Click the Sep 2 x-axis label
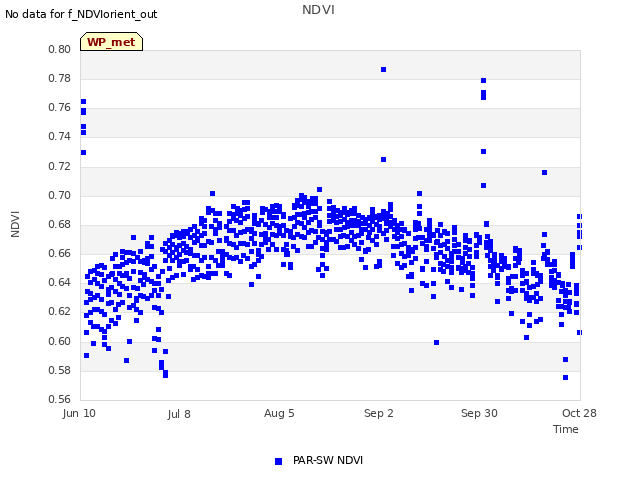640x480 pixels. [x=379, y=413]
